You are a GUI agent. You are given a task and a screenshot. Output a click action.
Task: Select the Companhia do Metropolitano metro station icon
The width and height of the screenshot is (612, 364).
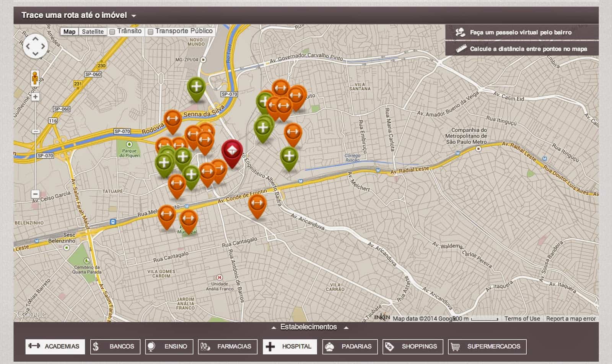478,149
